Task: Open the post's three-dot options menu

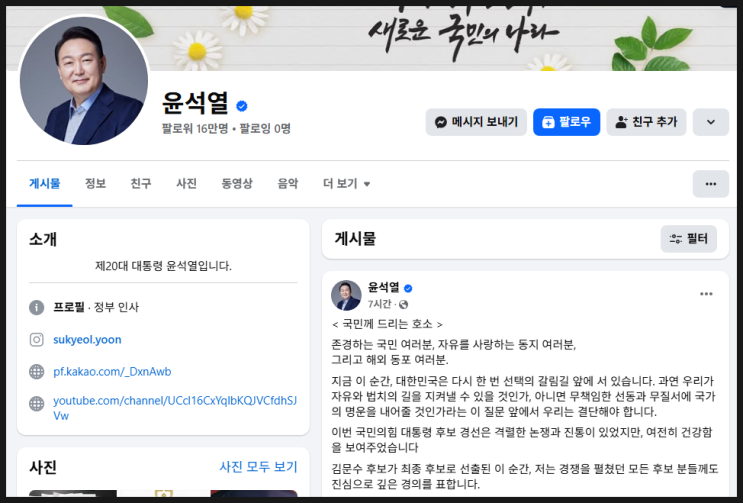Action: click(706, 294)
